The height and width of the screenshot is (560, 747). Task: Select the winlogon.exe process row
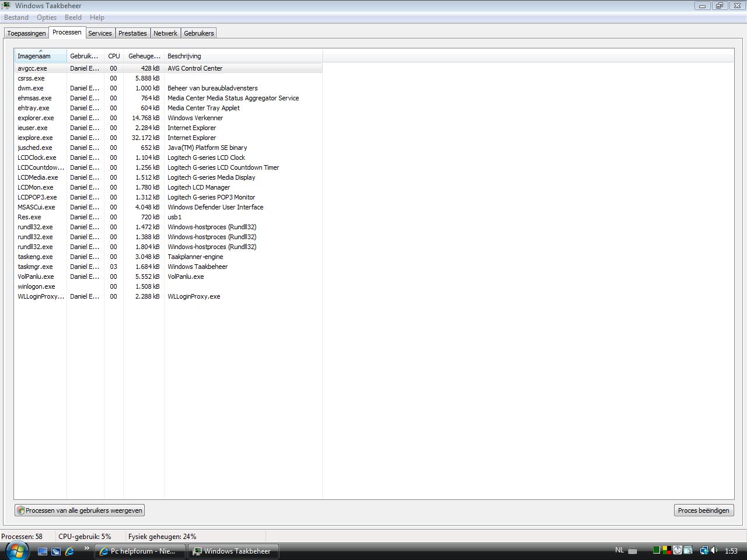169,286
